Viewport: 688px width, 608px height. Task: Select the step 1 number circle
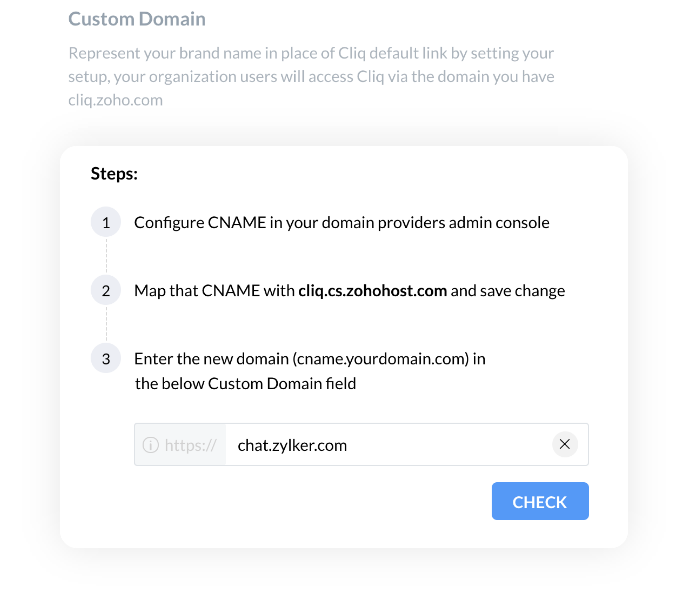[106, 222]
